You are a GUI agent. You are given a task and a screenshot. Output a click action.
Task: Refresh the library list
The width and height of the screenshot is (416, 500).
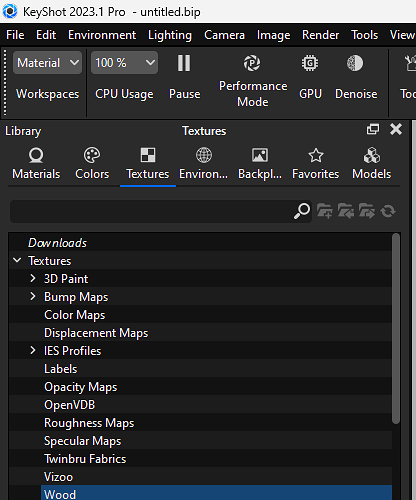click(x=388, y=211)
